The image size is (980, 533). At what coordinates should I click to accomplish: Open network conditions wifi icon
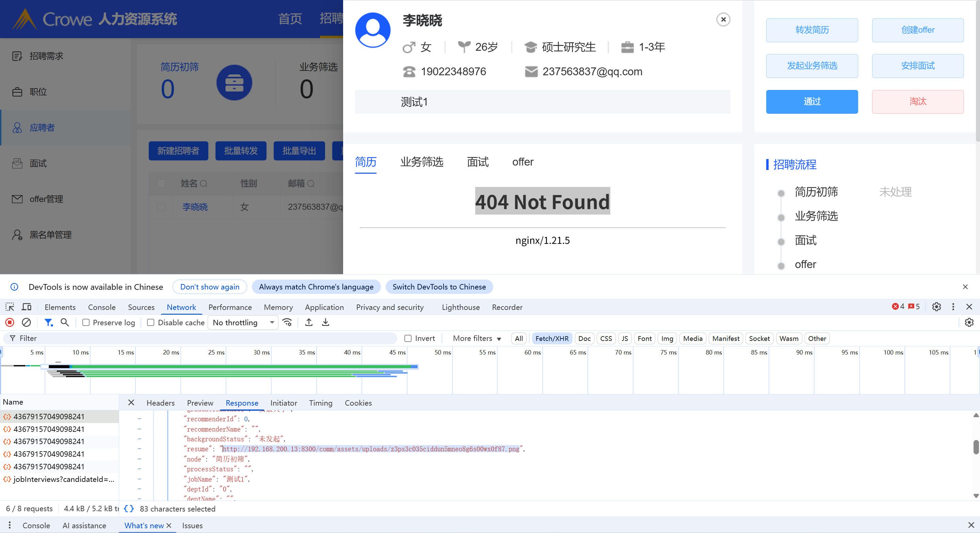click(287, 323)
